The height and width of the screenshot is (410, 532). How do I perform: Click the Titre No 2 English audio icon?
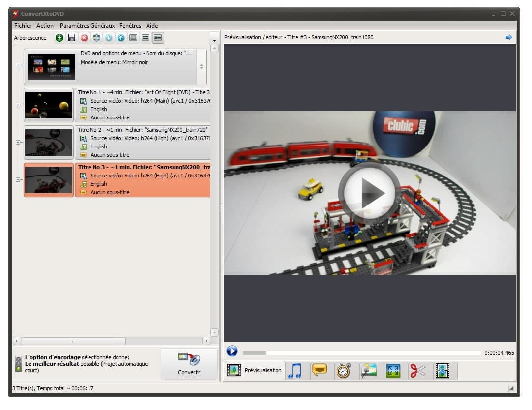coord(83,147)
